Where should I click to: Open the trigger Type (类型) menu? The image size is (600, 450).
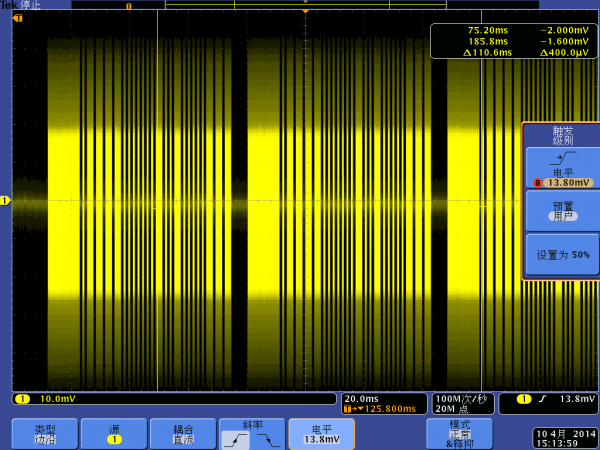[x=44, y=433]
